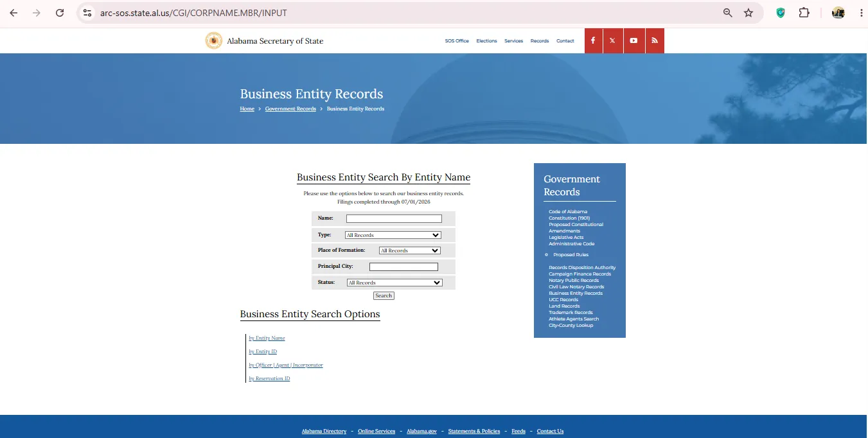Open Proposed Constitutional Amendments link
Screen dimensions: 868x438
coord(576,228)
